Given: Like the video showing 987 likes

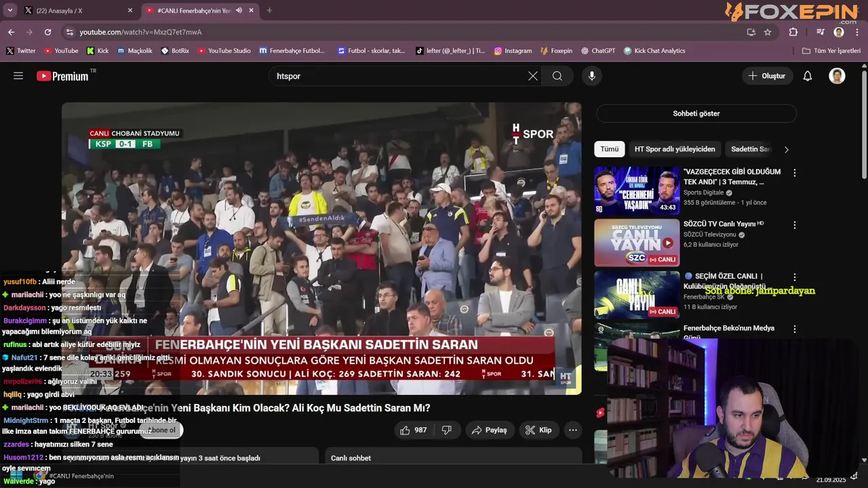Looking at the screenshot, I should pyautogui.click(x=414, y=430).
